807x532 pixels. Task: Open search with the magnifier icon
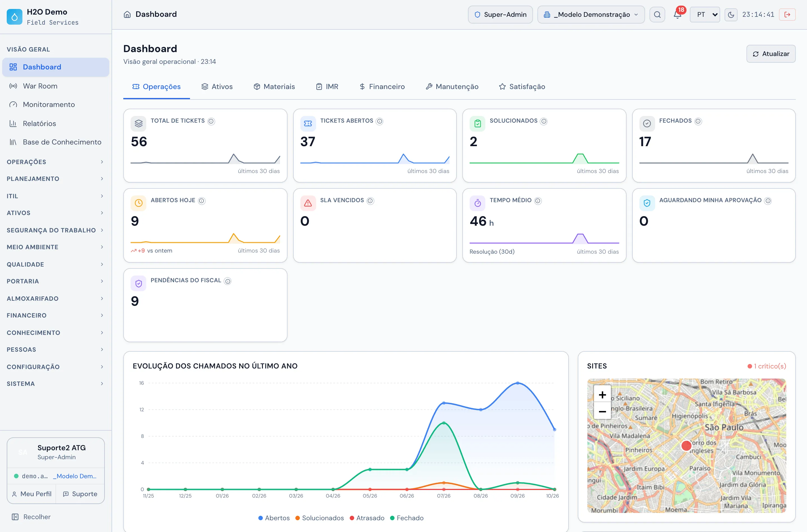coord(657,14)
